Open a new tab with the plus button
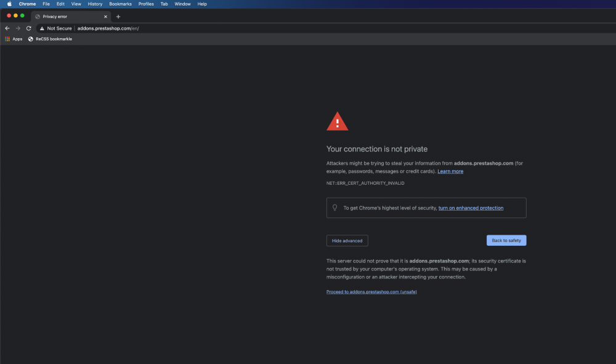This screenshot has height=364, width=616. tap(118, 17)
